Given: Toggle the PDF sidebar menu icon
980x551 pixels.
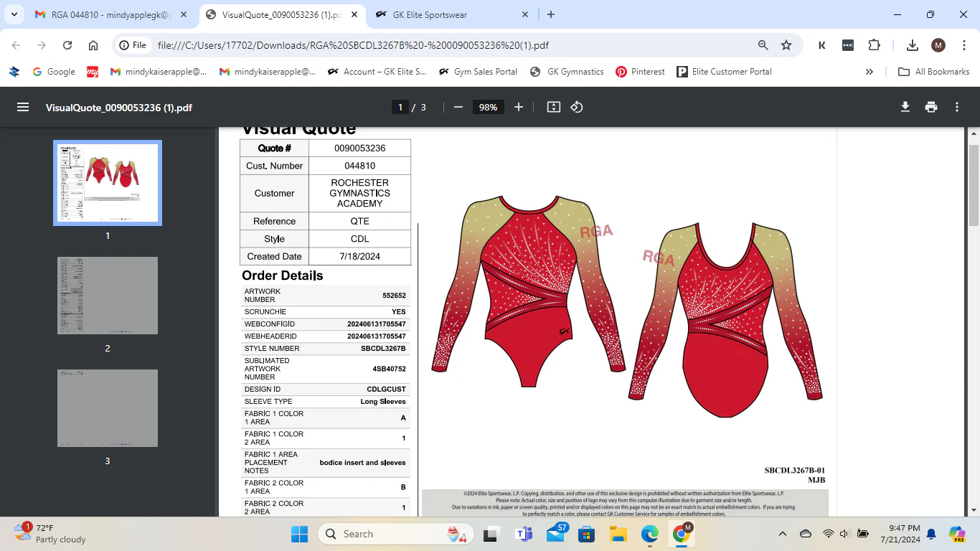Looking at the screenshot, I should [x=23, y=107].
